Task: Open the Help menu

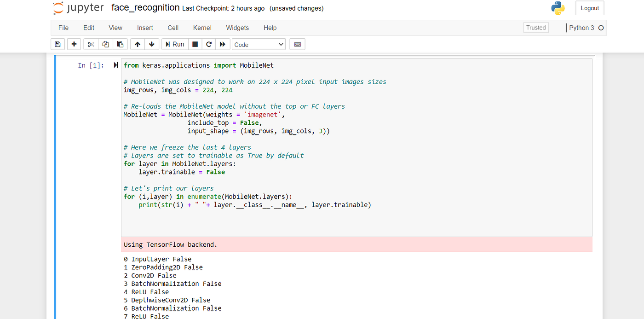Action: click(x=270, y=28)
